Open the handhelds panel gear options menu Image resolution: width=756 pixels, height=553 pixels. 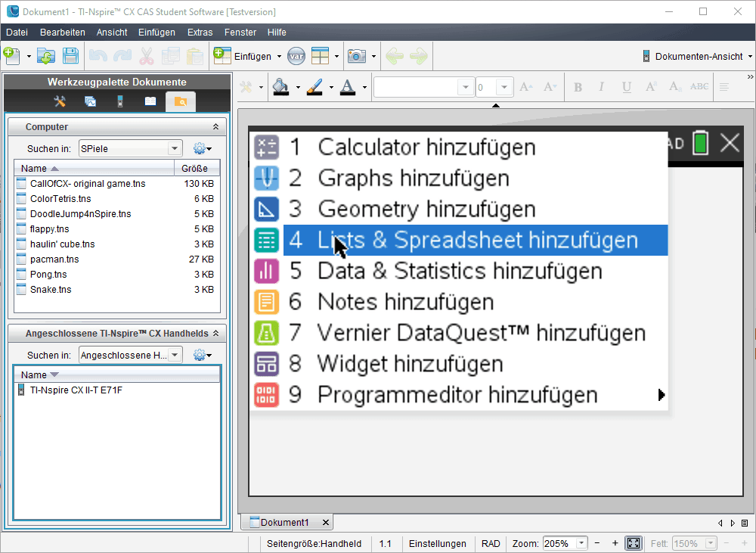[203, 355]
